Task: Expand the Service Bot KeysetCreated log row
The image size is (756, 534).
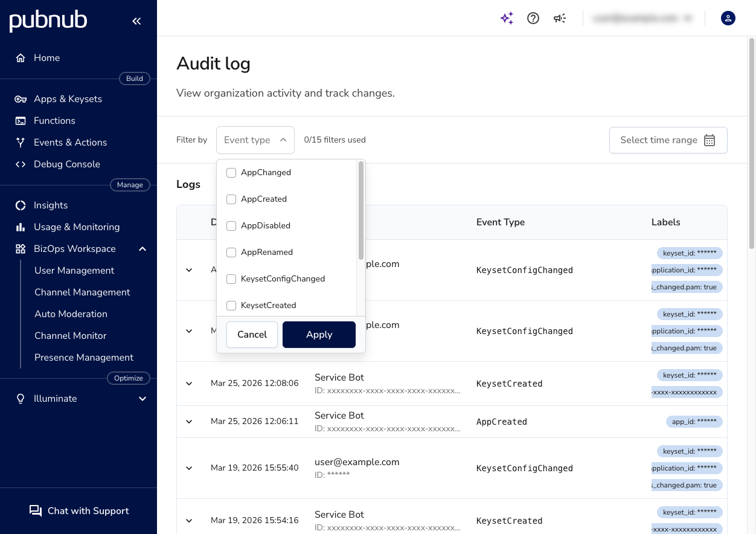Action: point(189,383)
